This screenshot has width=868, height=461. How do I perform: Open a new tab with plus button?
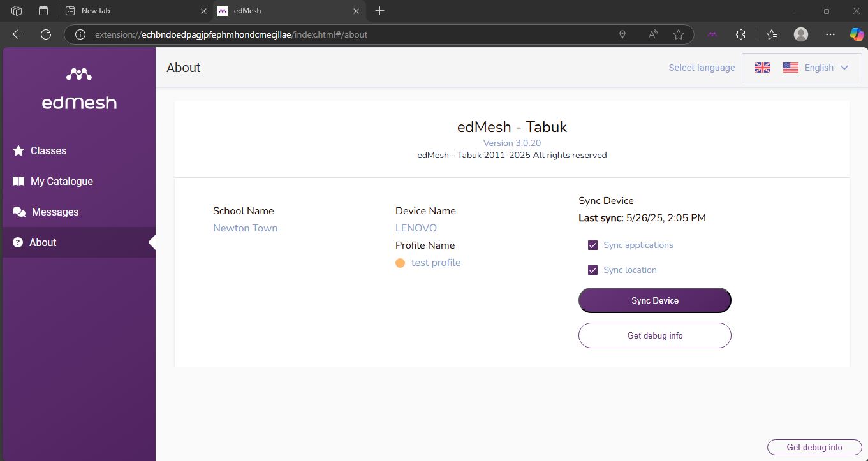pyautogui.click(x=380, y=11)
